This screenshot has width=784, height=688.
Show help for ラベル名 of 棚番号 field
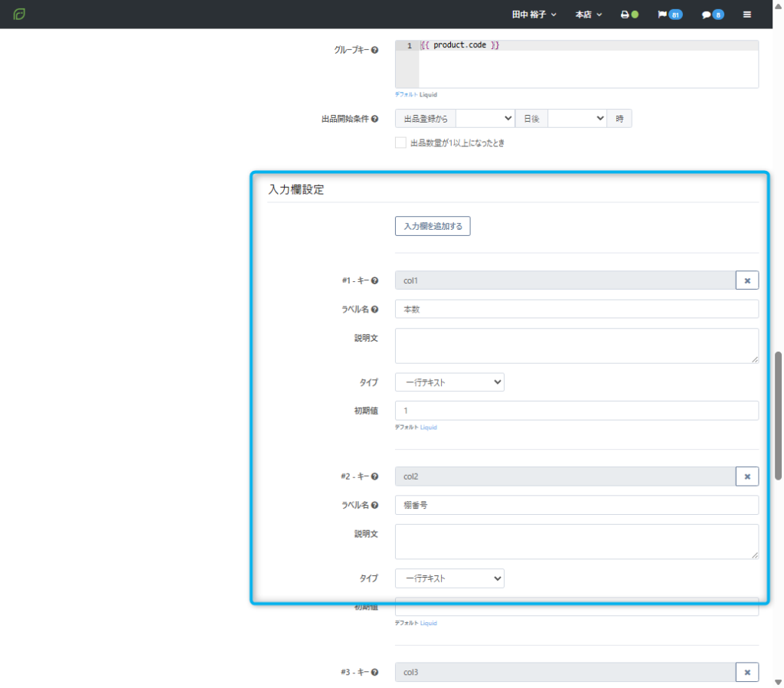pos(374,506)
